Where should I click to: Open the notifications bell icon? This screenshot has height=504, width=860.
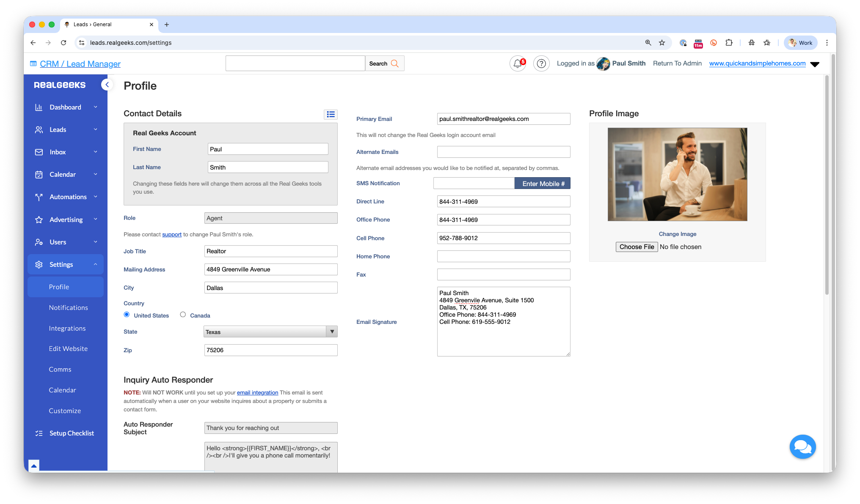pyautogui.click(x=517, y=63)
